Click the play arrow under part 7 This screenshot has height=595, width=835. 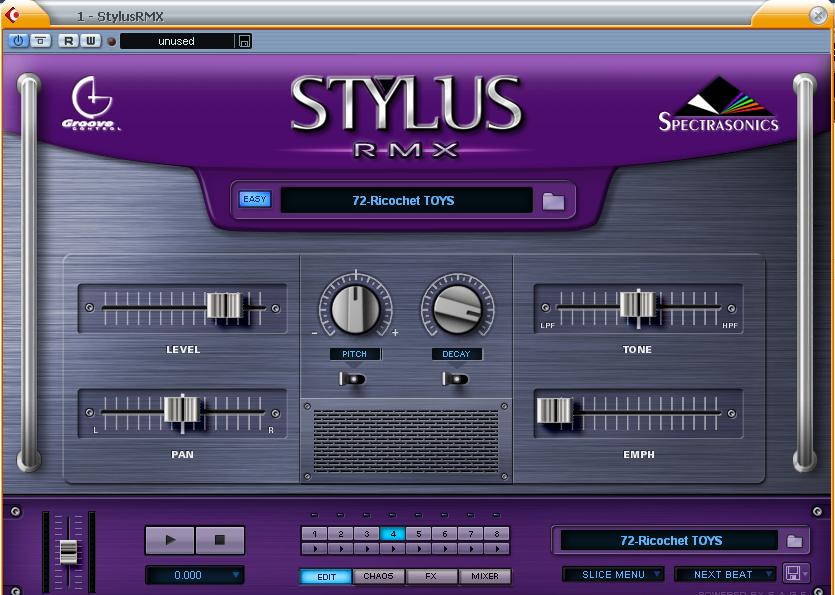tap(471, 548)
